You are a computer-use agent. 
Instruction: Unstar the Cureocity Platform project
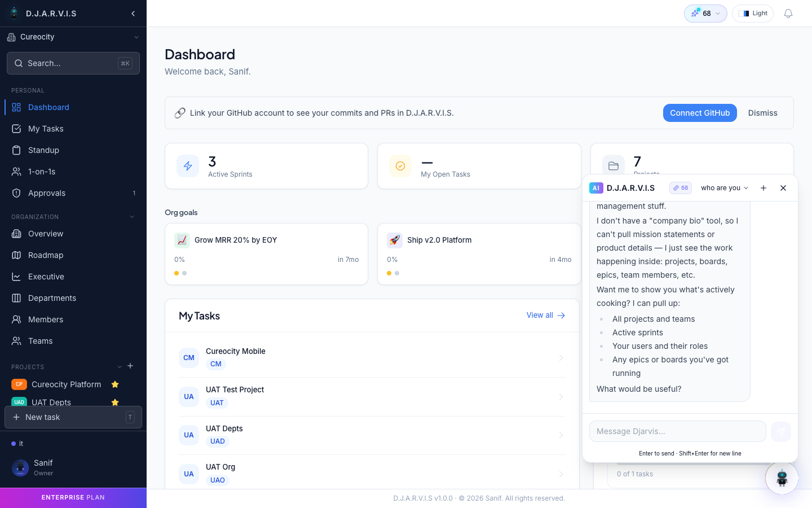tap(115, 384)
